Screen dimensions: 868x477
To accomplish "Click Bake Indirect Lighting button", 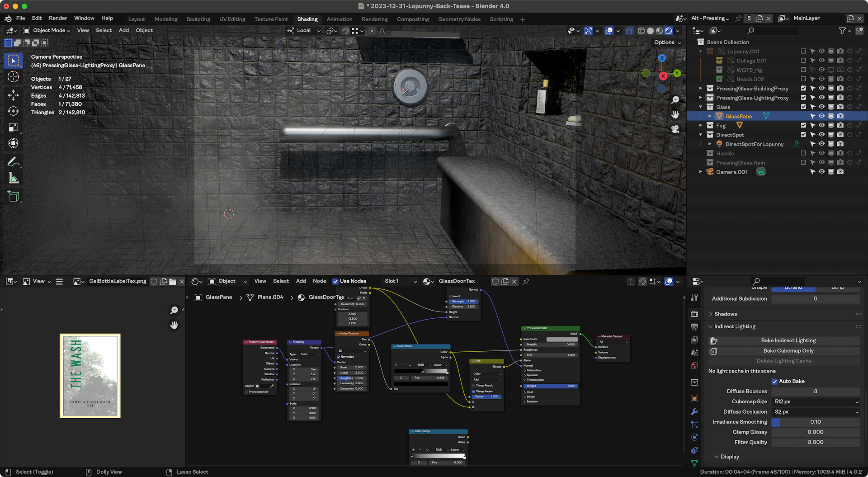I will [788, 340].
